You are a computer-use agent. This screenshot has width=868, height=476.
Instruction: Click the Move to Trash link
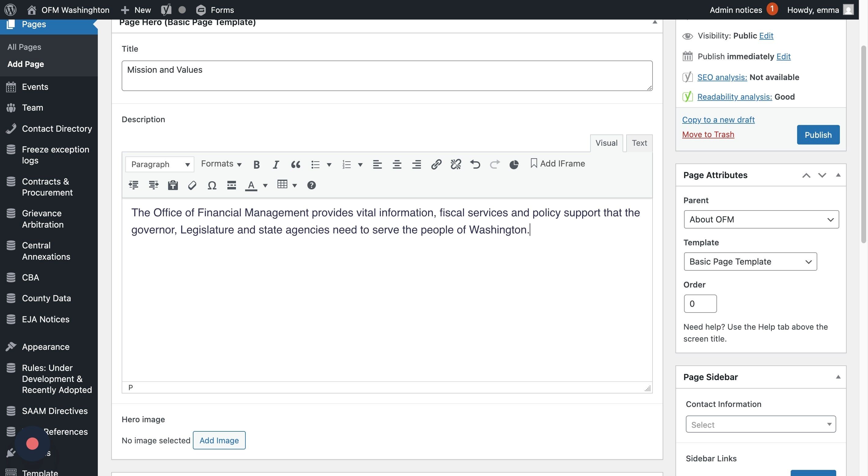708,134
